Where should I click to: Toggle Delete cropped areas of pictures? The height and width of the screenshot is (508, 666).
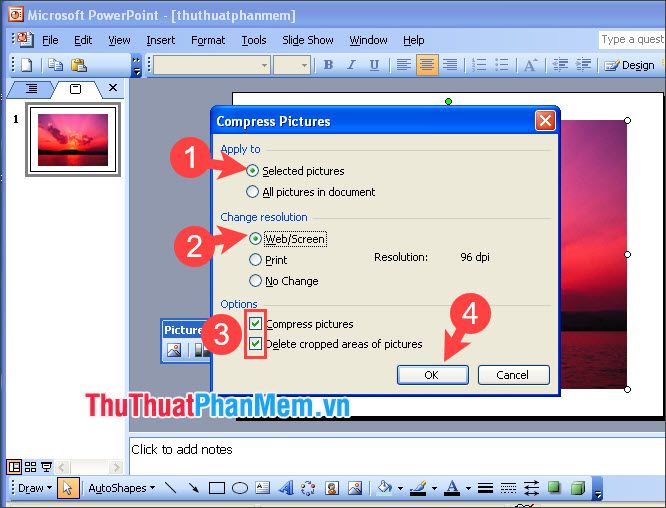point(255,343)
